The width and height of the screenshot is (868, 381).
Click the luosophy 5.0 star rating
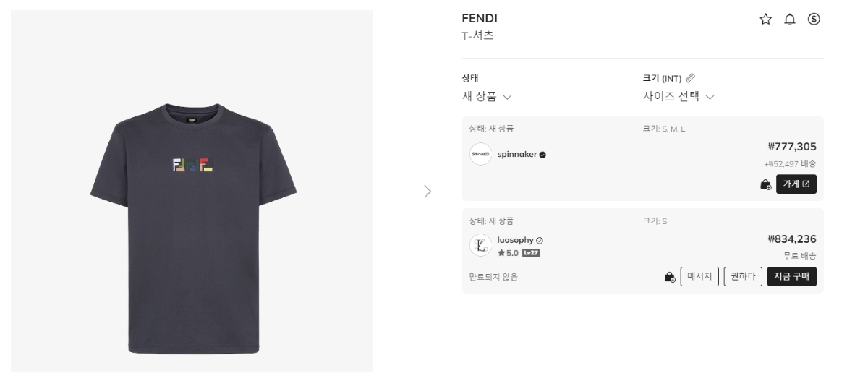507,253
